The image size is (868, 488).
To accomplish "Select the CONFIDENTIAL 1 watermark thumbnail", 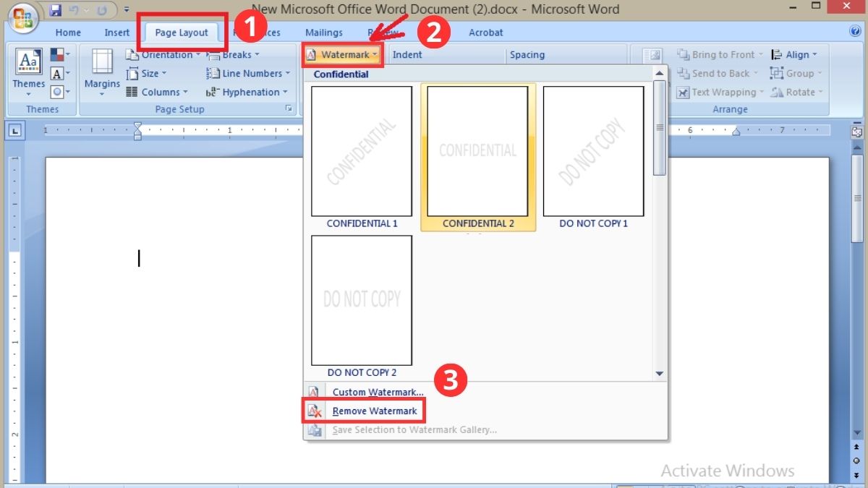I will 362,152.
